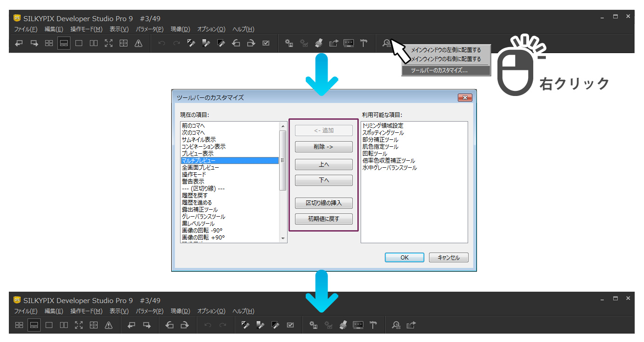Click 区切り線の挿入 button
644x342 pixels.
click(323, 203)
